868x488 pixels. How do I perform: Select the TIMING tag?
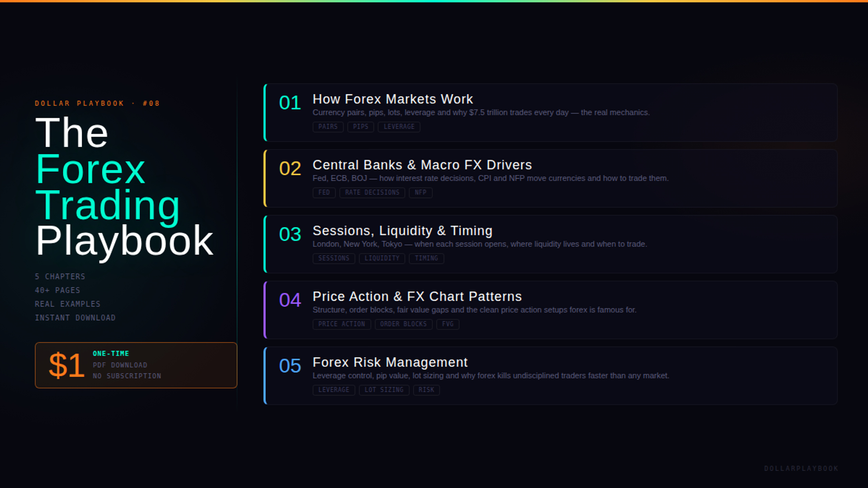[x=426, y=258]
